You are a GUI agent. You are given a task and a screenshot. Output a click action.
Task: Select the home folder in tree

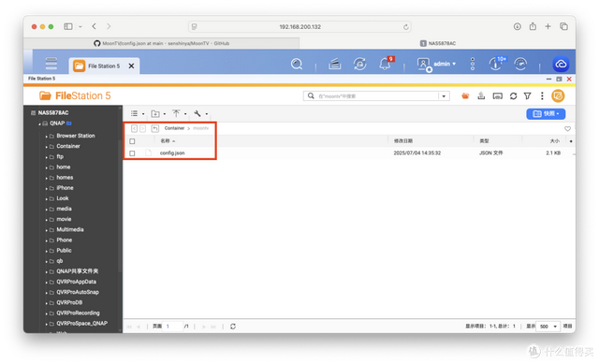[63, 167]
